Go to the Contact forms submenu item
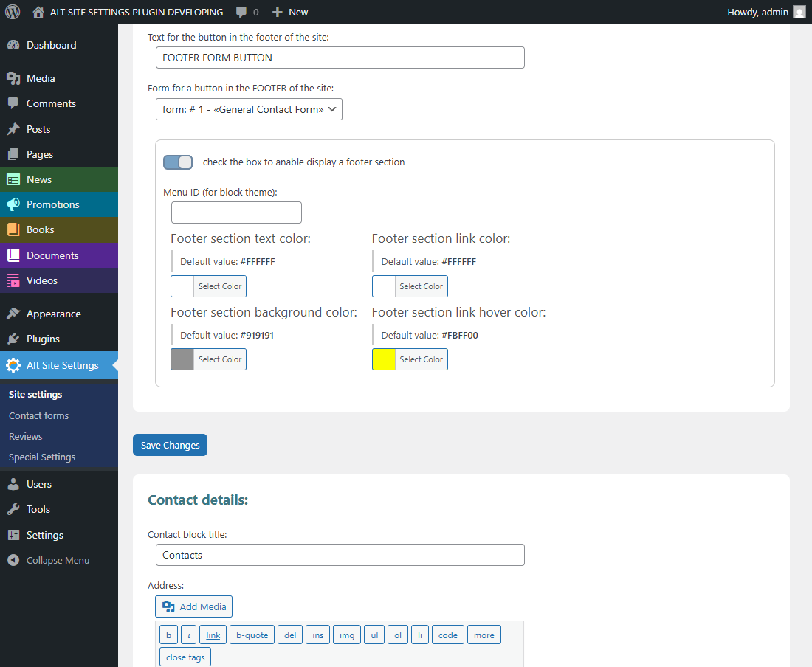This screenshot has height=667, width=812. (x=38, y=415)
